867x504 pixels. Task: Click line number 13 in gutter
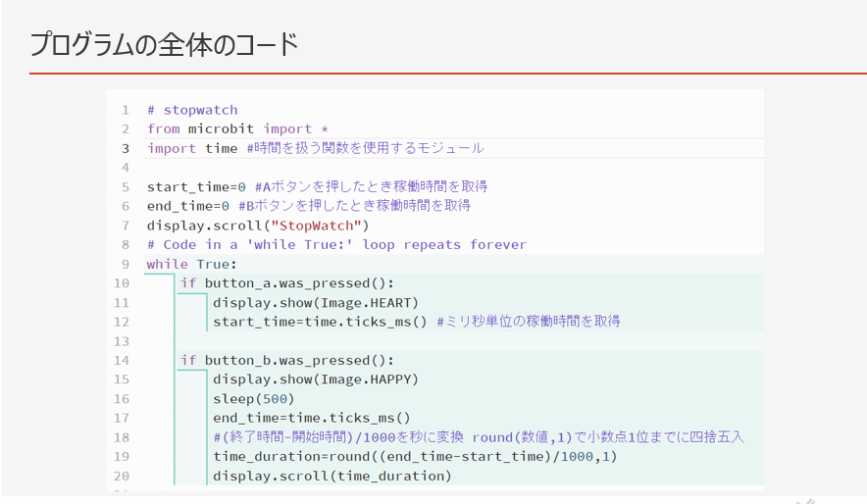coord(122,341)
